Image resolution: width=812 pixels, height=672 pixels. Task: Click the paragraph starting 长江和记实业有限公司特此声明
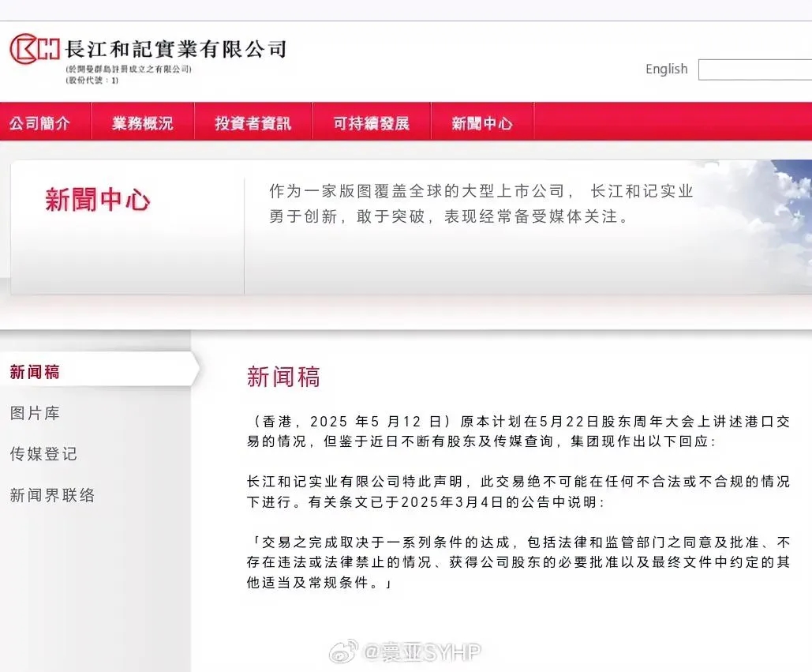518,492
